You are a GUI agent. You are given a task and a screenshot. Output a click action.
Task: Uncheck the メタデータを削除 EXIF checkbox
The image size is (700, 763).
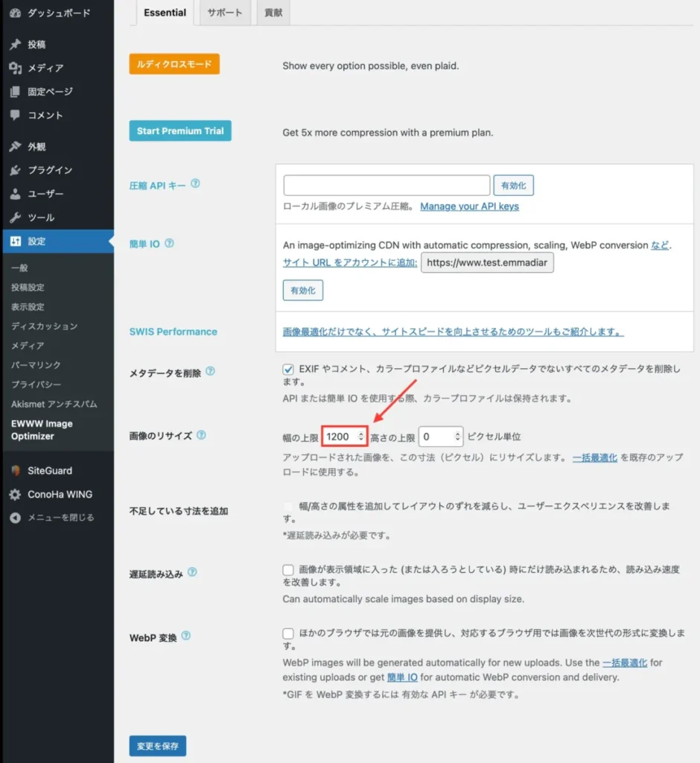point(288,369)
